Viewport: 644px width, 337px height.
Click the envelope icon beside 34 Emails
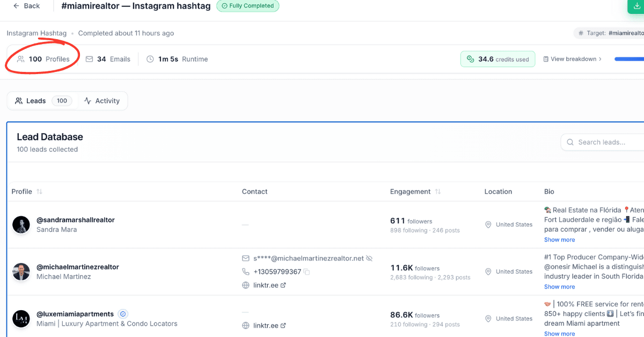click(89, 59)
